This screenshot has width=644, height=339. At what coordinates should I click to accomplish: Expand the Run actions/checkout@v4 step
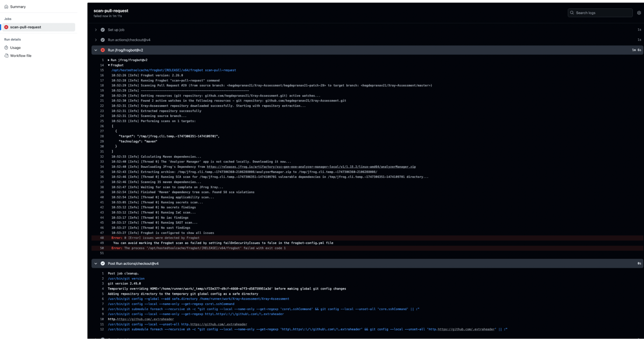click(96, 40)
